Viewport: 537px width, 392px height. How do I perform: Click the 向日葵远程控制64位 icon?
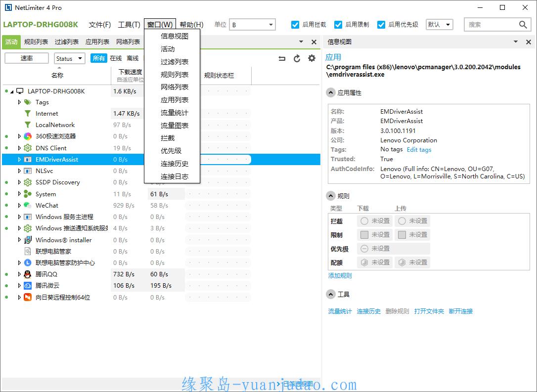(x=28, y=297)
